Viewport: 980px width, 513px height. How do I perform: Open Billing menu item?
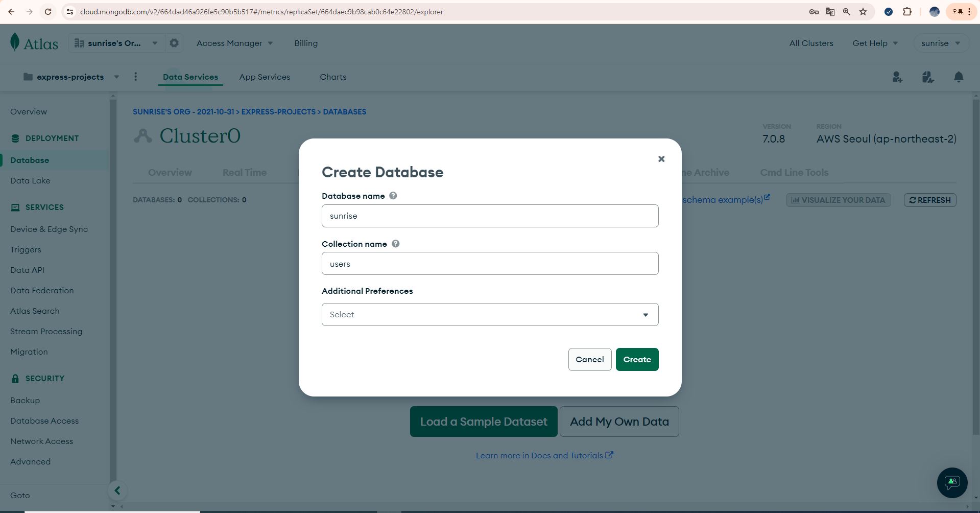(x=306, y=43)
